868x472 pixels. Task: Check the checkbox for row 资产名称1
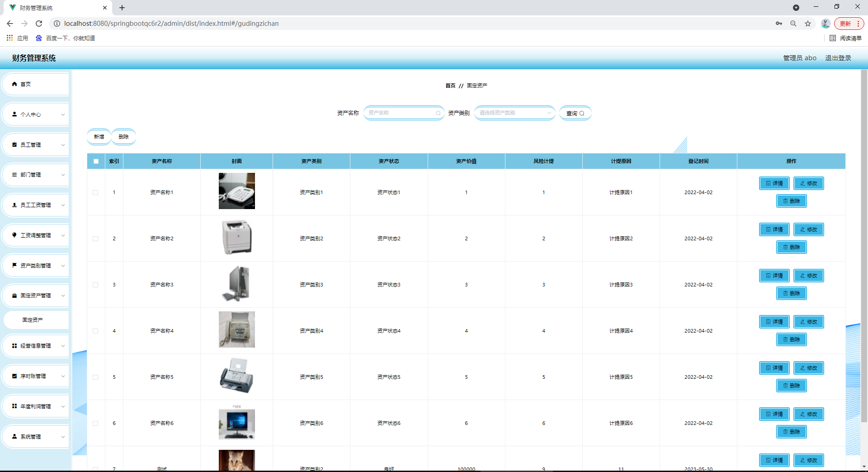(95, 192)
